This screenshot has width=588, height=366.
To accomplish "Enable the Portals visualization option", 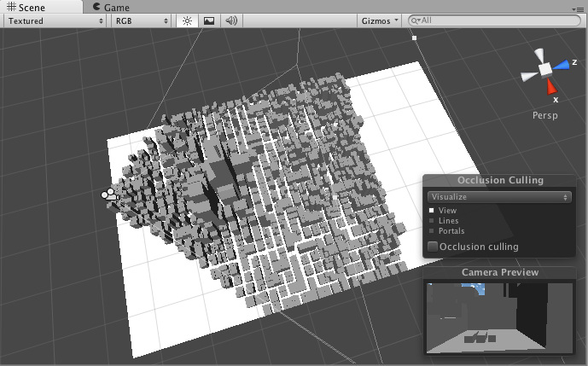I will pos(432,231).
